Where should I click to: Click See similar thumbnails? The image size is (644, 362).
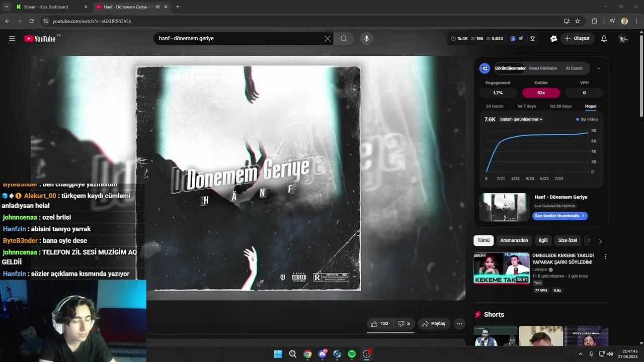[560, 216]
